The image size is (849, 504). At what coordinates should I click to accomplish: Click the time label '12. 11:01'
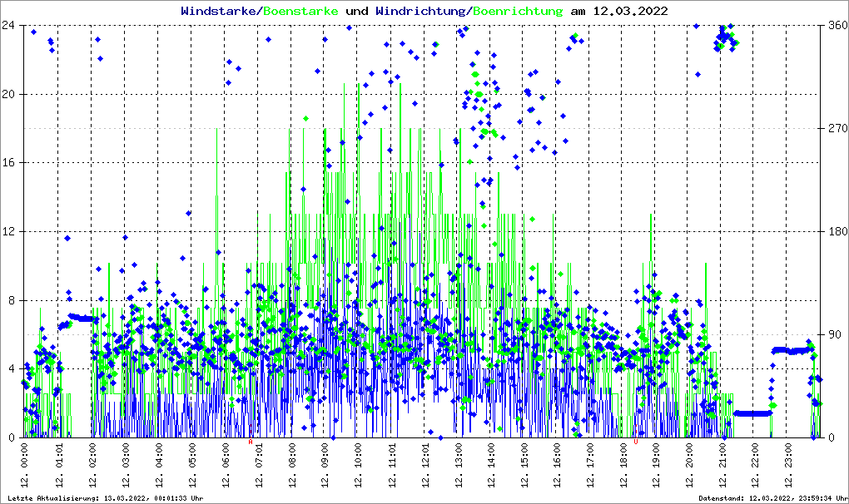[x=390, y=463]
